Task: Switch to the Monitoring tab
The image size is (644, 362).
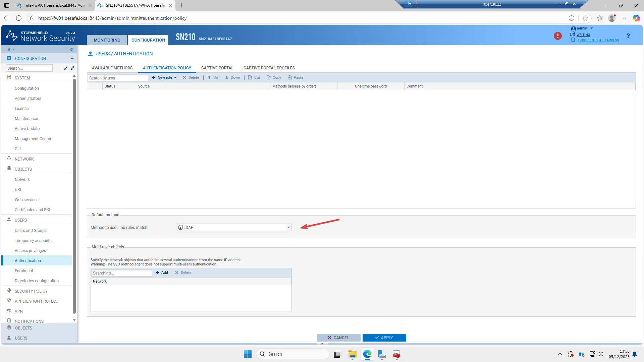Action: 107,40
